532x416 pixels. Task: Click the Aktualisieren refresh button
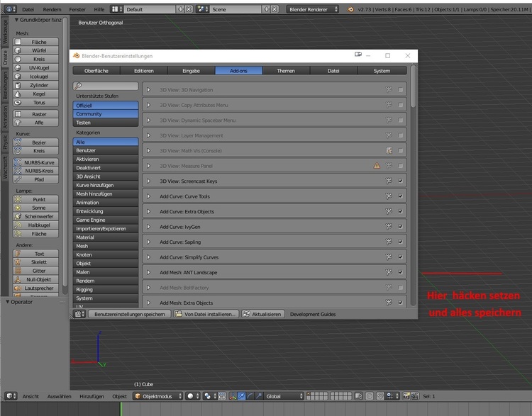[262, 313]
